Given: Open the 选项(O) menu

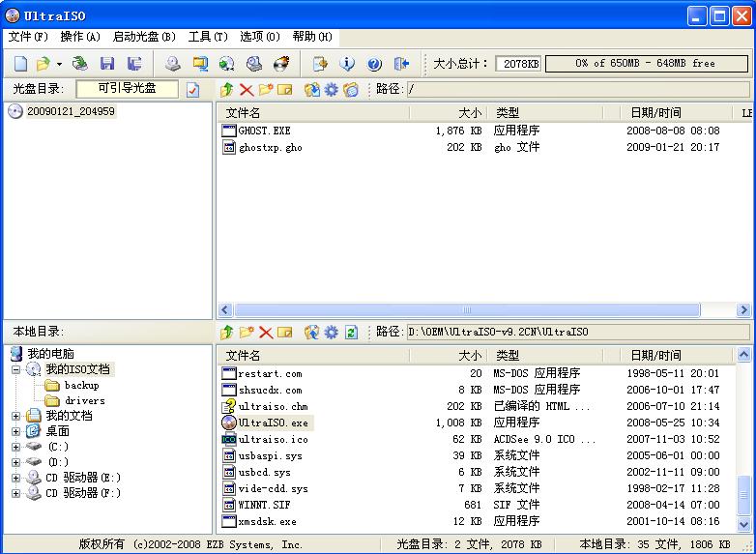Looking at the screenshot, I should [260, 37].
